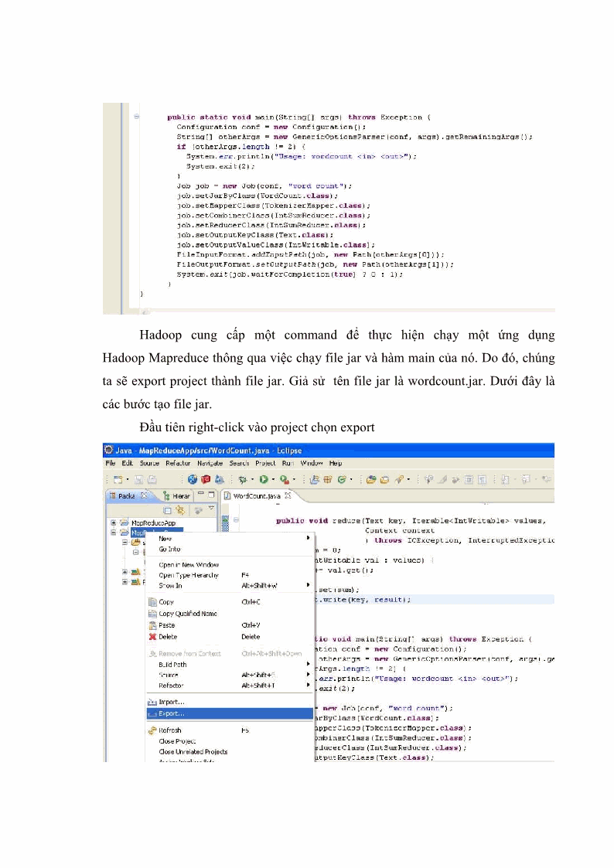Select Close Project in context menu

pyautogui.click(x=177, y=741)
